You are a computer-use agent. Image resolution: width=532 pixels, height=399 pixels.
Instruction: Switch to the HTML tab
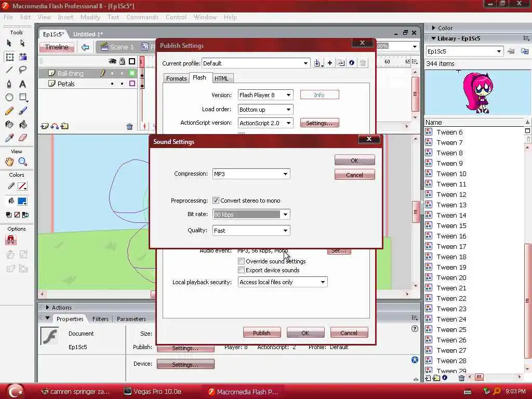[x=221, y=78]
